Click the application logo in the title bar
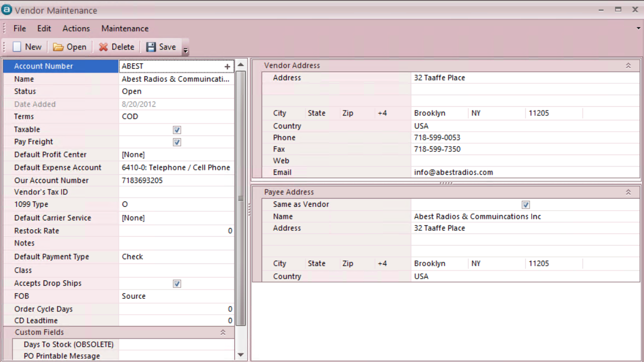Viewport: 644px width, 362px height. [x=7, y=10]
